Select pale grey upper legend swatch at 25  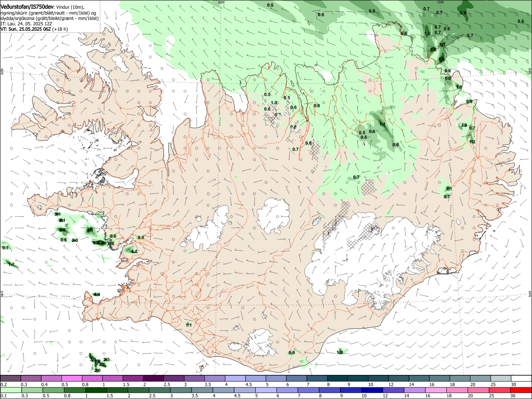coord(501,378)
